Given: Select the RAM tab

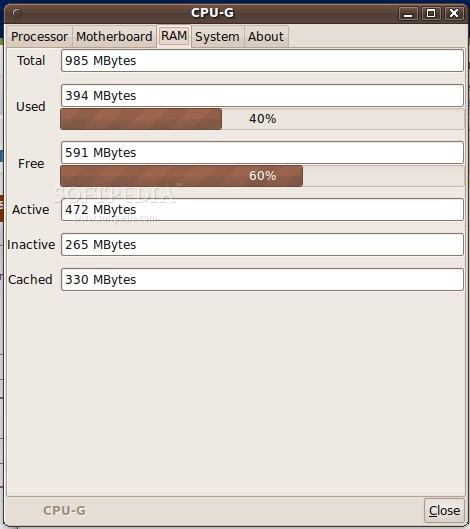Looking at the screenshot, I should 174,36.
